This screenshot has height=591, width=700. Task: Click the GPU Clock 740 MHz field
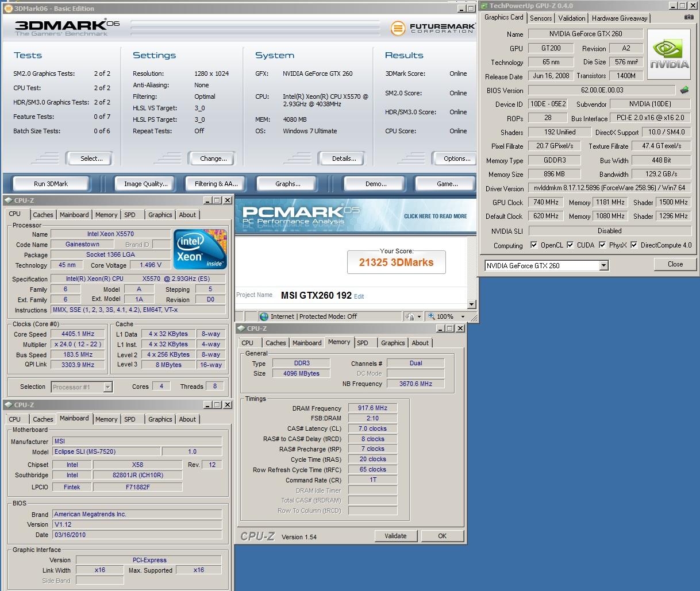coord(545,202)
